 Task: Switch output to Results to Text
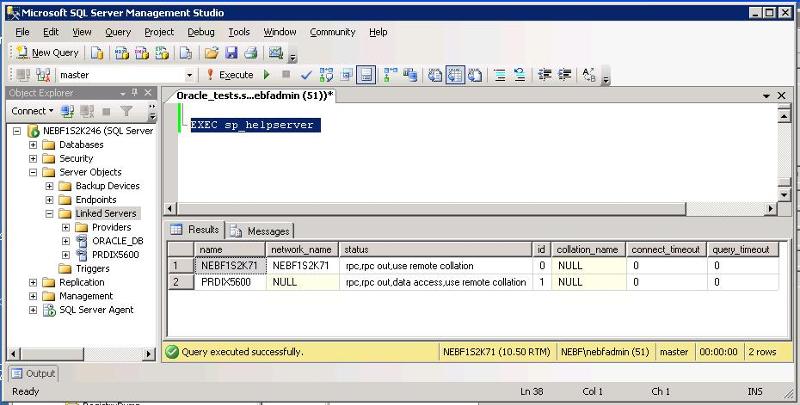tap(435, 75)
